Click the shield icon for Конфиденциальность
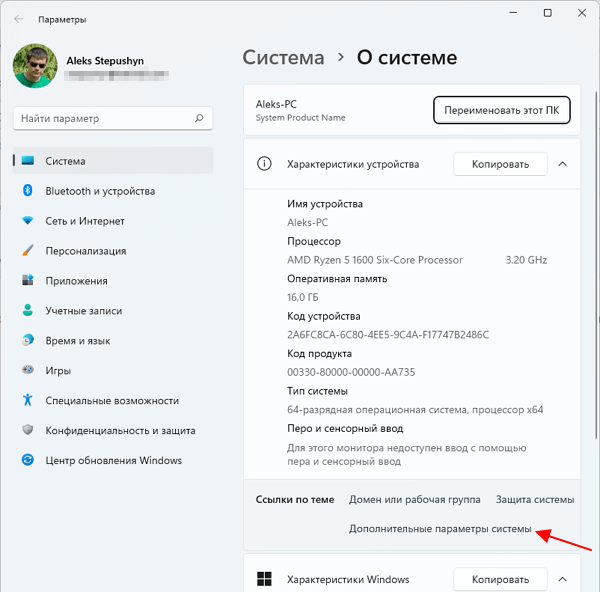 point(28,430)
